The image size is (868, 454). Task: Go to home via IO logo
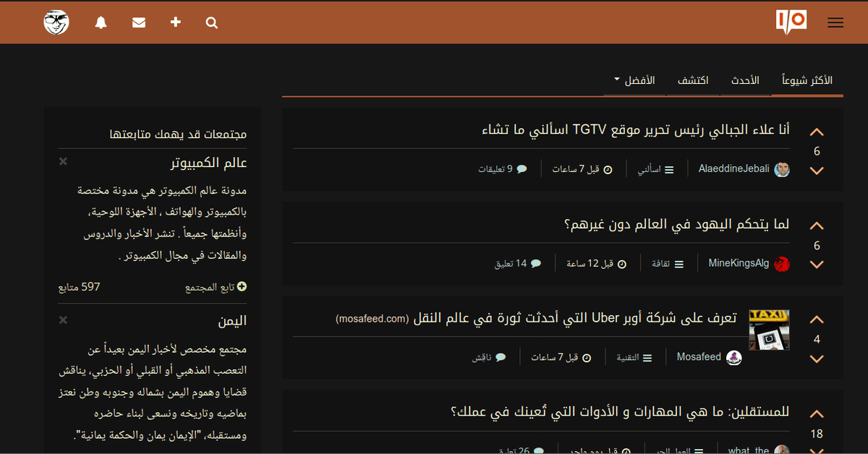(x=791, y=22)
